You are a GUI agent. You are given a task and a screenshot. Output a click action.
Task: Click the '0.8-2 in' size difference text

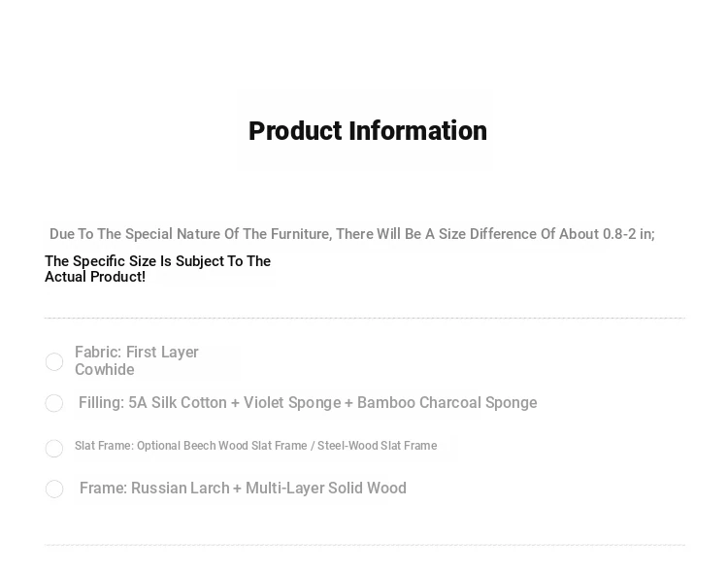(x=628, y=234)
